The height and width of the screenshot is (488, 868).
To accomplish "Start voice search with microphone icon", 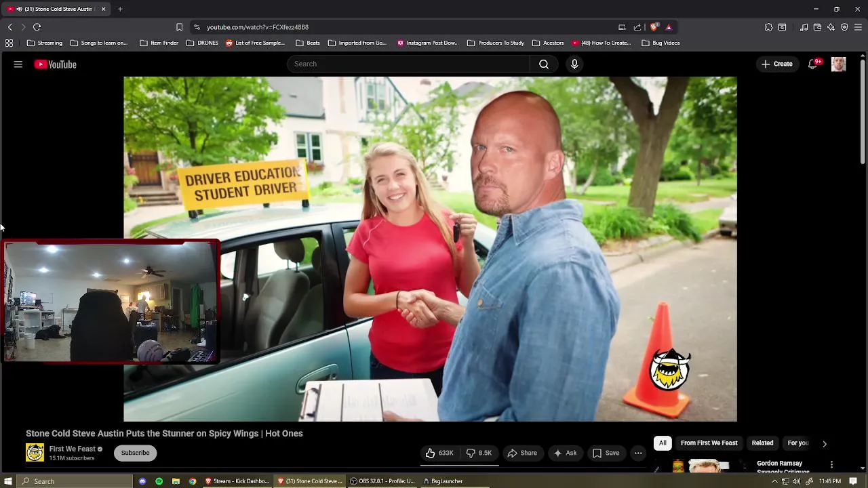I will [x=574, y=64].
